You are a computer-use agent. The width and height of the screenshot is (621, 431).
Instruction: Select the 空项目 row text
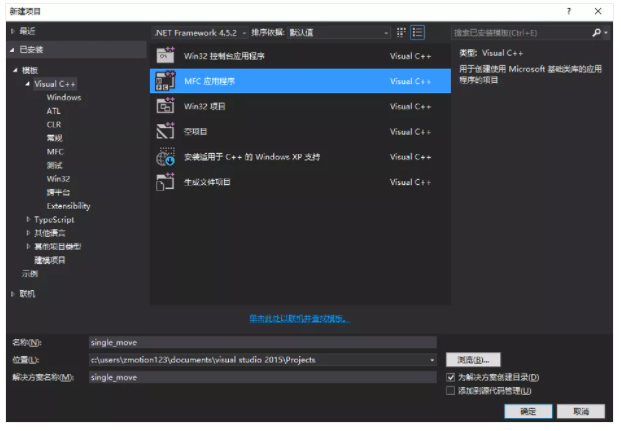tap(195, 132)
